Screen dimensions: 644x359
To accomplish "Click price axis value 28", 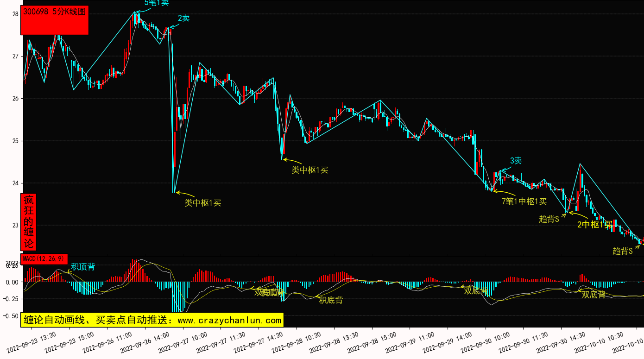I will tap(15, 14).
